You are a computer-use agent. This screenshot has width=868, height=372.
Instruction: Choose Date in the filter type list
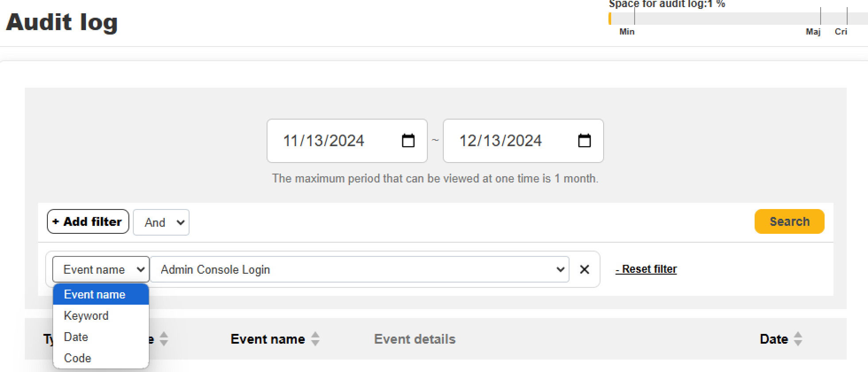(76, 337)
